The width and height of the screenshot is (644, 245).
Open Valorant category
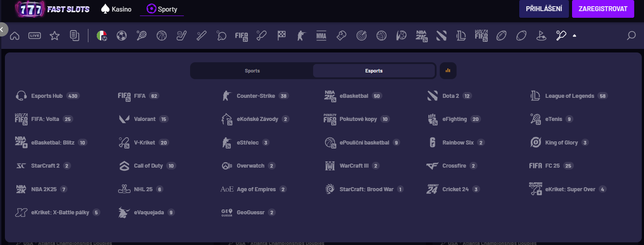point(143,119)
